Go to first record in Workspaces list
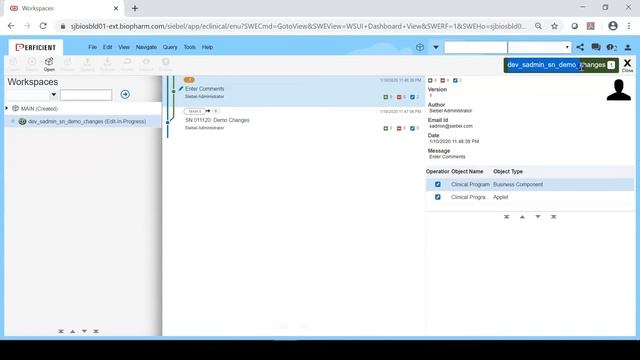This screenshot has height=360, width=640. pyautogui.click(x=61, y=331)
